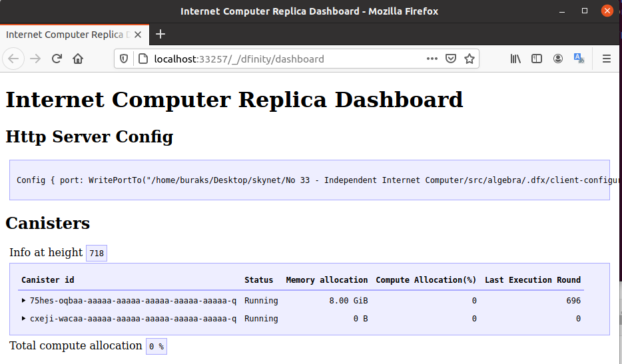Bookmark this page with the star
The height and width of the screenshot is (364, 622).
[469, 59]
